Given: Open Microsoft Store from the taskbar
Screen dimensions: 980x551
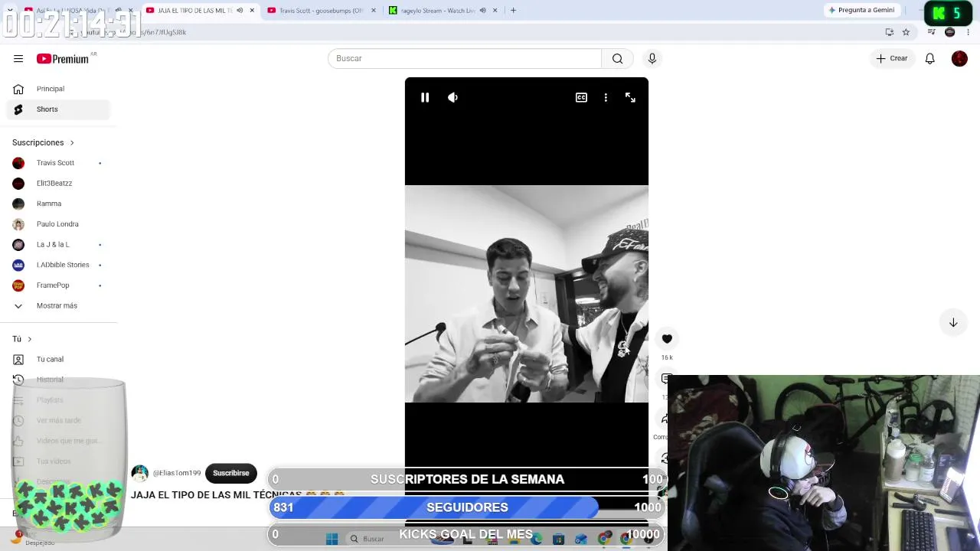Looking at the screenshot, I should pyautogui.click(x=559, y=539).
